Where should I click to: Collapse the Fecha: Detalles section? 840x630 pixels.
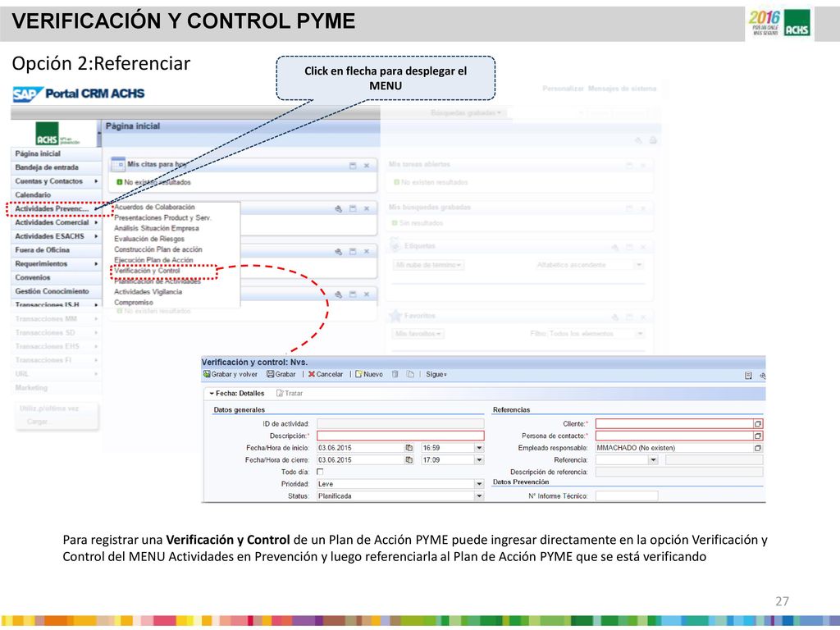pyautogui.click(x=212, y=394)
